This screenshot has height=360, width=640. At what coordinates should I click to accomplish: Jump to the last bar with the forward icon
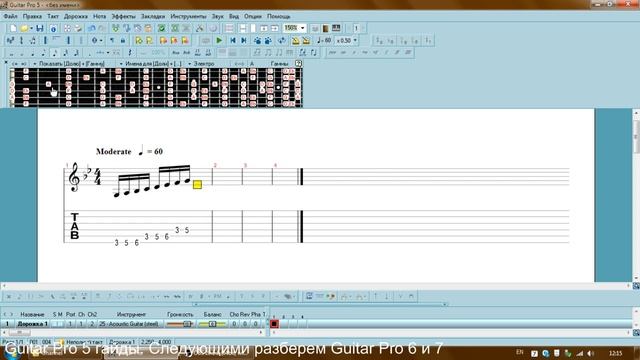tap(244, 40)
